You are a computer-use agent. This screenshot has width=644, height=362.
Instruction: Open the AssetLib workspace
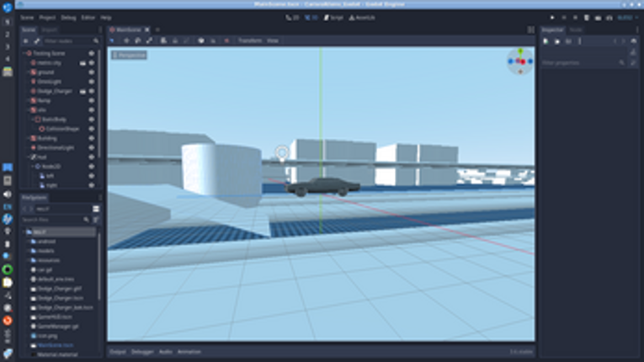pos(362,18)
